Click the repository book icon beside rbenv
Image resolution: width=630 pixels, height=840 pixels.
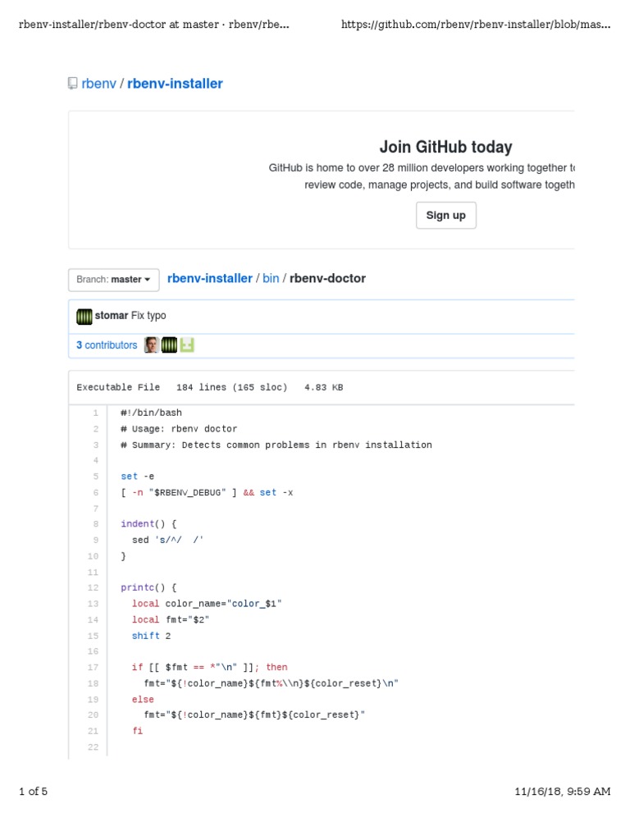click(73, 84)
